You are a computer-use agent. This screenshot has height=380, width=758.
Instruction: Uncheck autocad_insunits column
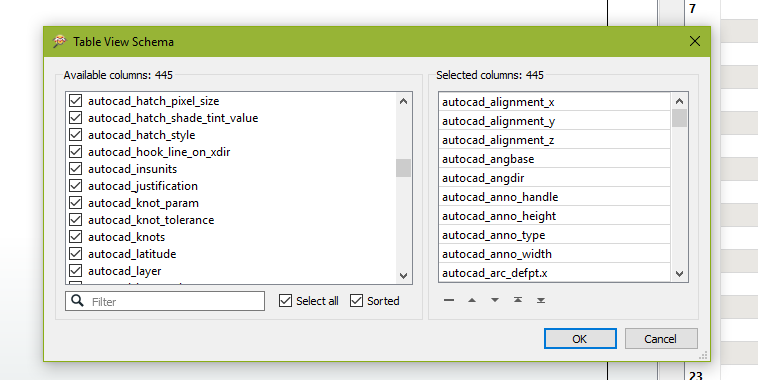tap(75, 168)
